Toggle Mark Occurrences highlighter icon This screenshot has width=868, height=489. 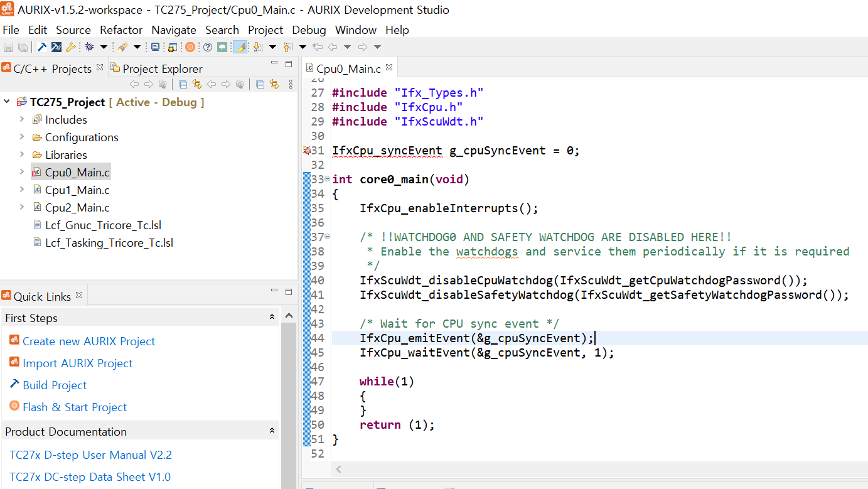tap(240, 47)
